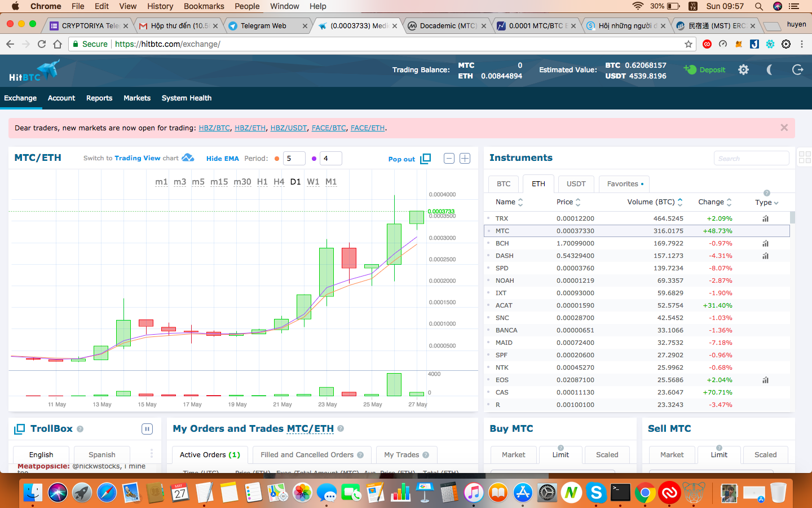Image resolution: width=812 pixels, height=508 pixels.
Task: Switch to the BTC instruments tab
Action: (504, 184)
